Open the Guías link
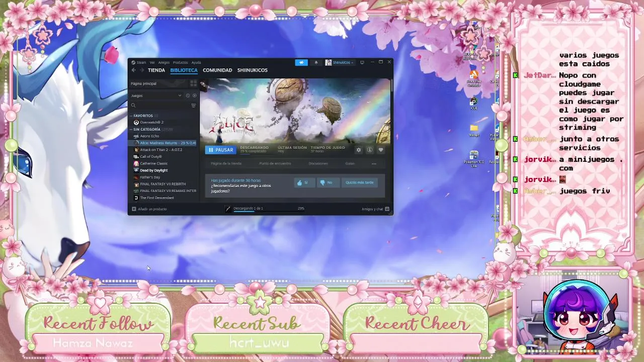 (350, 163)
